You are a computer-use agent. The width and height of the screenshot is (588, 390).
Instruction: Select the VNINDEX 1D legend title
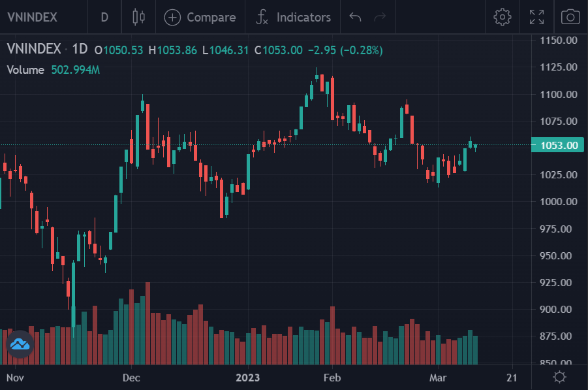[x=47, y=50]
